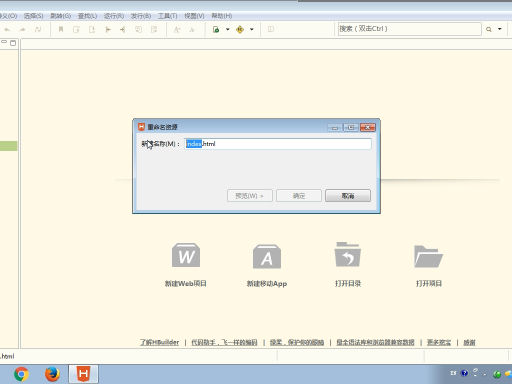Viewport: 512px width, 384px height.
Task: Click the yellow diamond icon in the toolbar
Action: (x=240, y=30)
